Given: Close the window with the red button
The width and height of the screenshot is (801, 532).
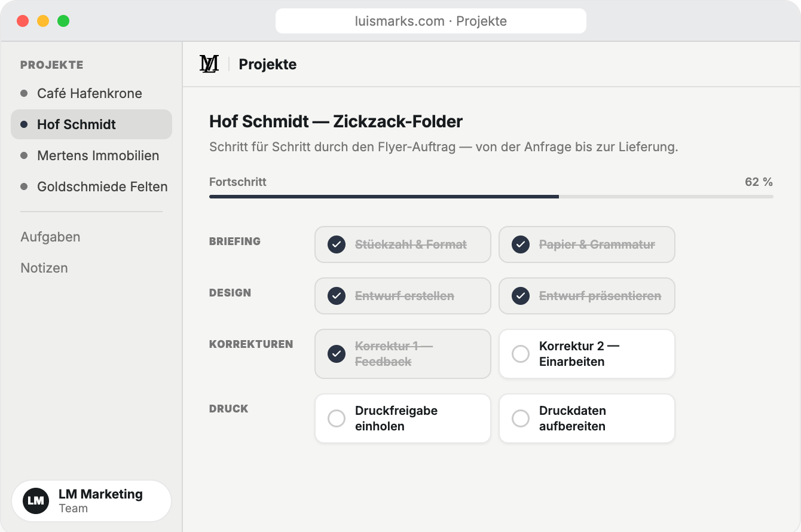Looking at the screenshot, I should (23, 21).
